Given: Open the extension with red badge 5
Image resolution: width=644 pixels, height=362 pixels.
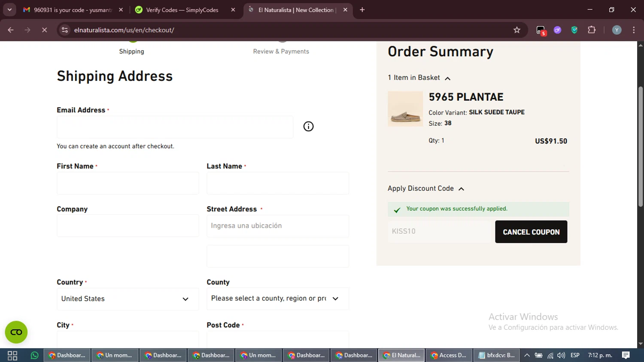Looking at the screenshot, I should coord(541,30).
